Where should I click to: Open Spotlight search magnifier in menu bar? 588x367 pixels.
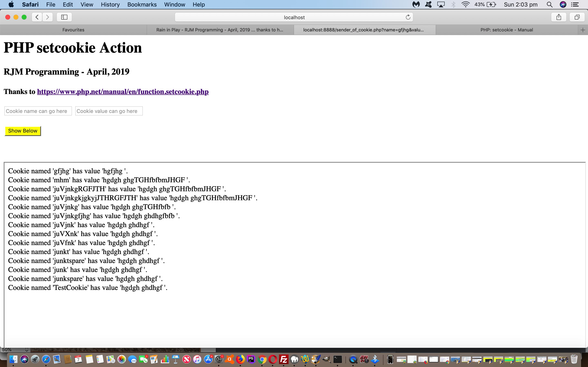click(x=549, y=5)
